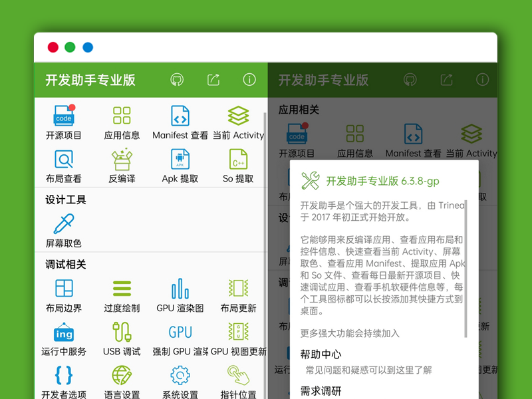532x399 pixels.
Task: Open the USB 调试 tool
Action: [122, 339]
